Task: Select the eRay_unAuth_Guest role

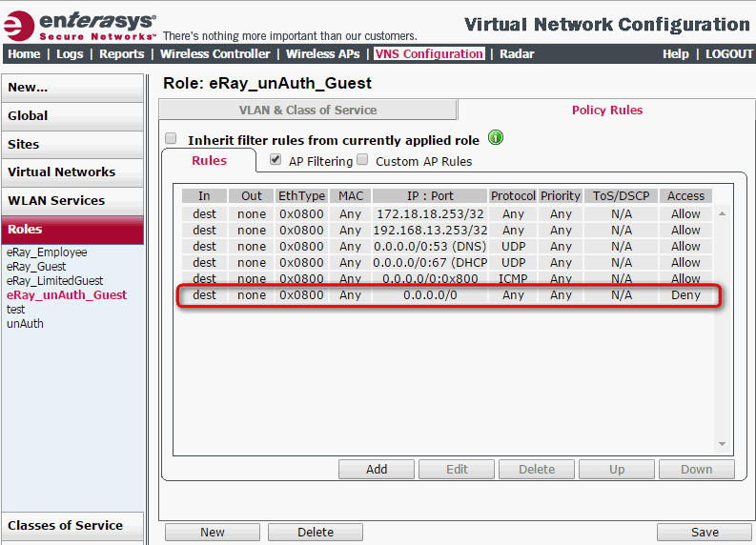Action: click(x=67, y=295)
